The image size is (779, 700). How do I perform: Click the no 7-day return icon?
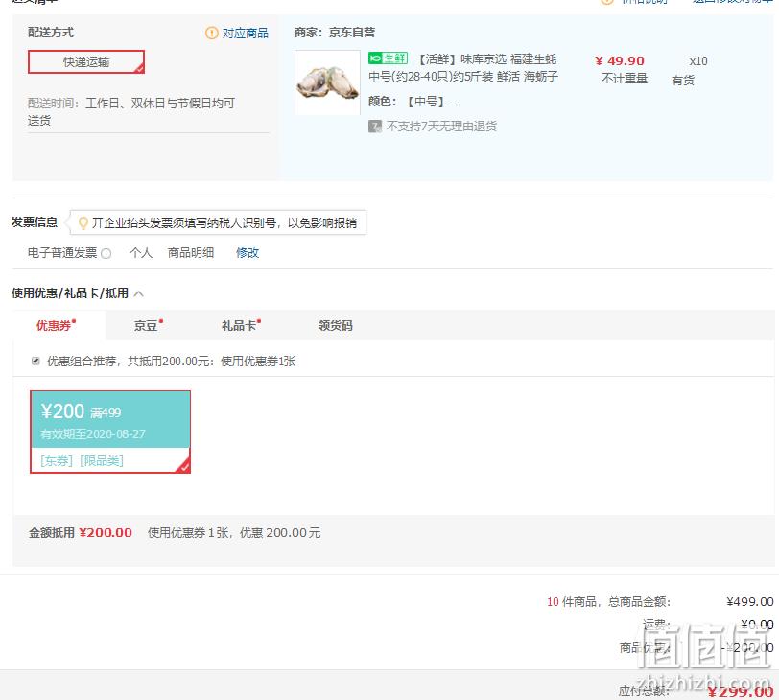374,127
